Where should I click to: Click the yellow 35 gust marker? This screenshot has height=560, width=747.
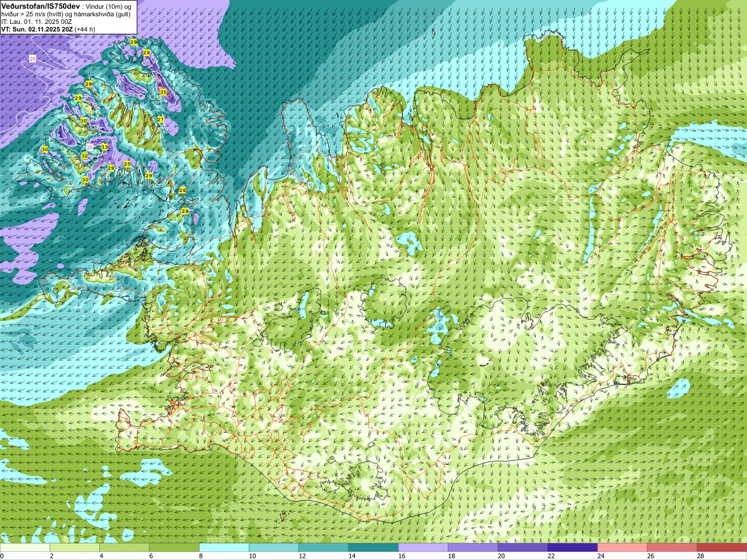[163, 92]
